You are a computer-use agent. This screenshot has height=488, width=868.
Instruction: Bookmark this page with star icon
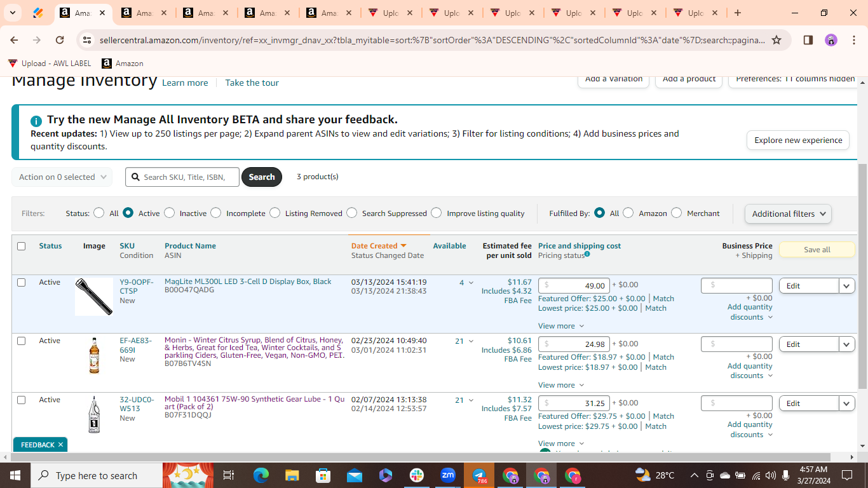coord(776,40)
